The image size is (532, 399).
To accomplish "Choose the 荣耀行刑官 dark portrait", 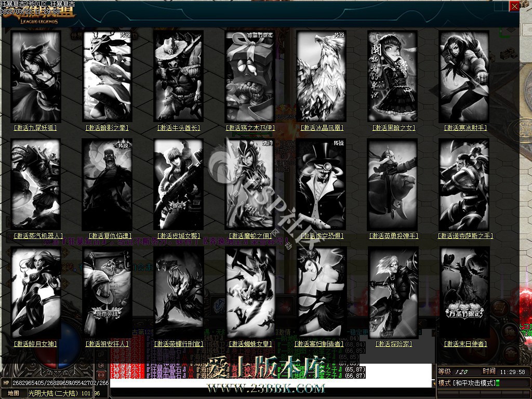I will pyautogui.click(x=179, y=292).
